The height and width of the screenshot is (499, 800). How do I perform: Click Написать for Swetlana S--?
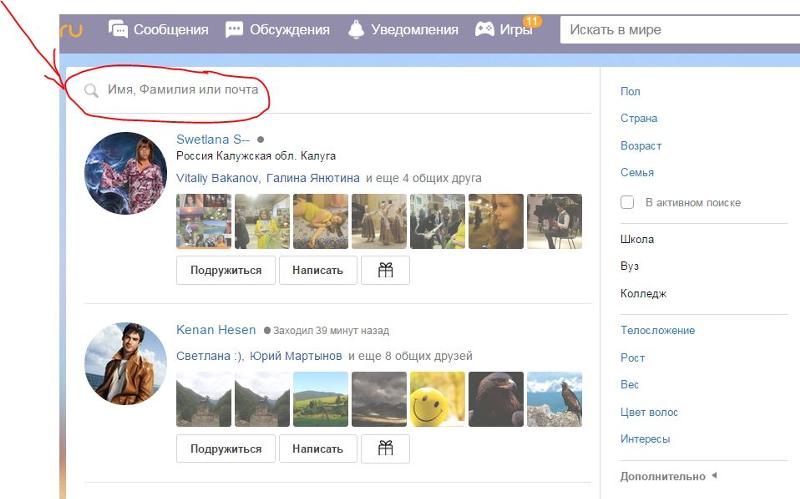pyautogui.click(x=317, y=270)
